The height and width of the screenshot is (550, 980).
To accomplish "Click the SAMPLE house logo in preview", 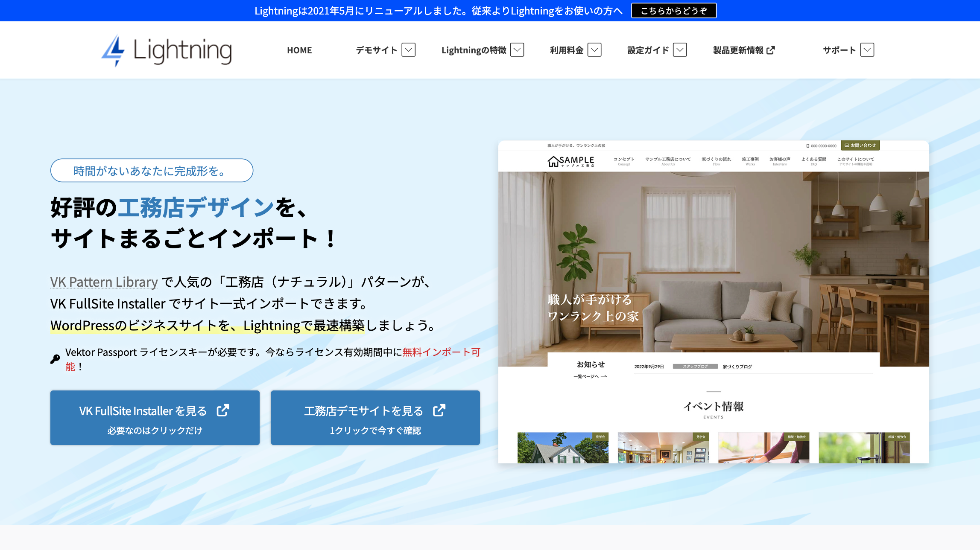I will [570, 161].
